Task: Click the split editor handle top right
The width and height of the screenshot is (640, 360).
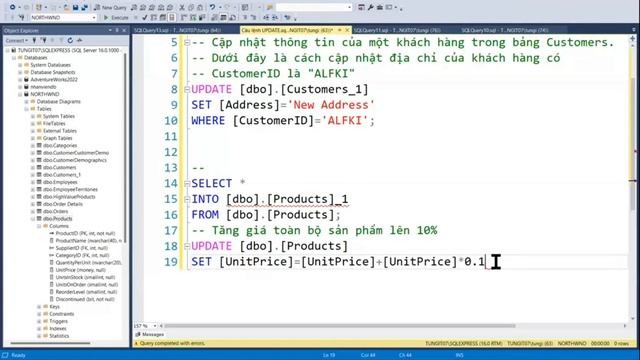Action: tap(632, 38)
